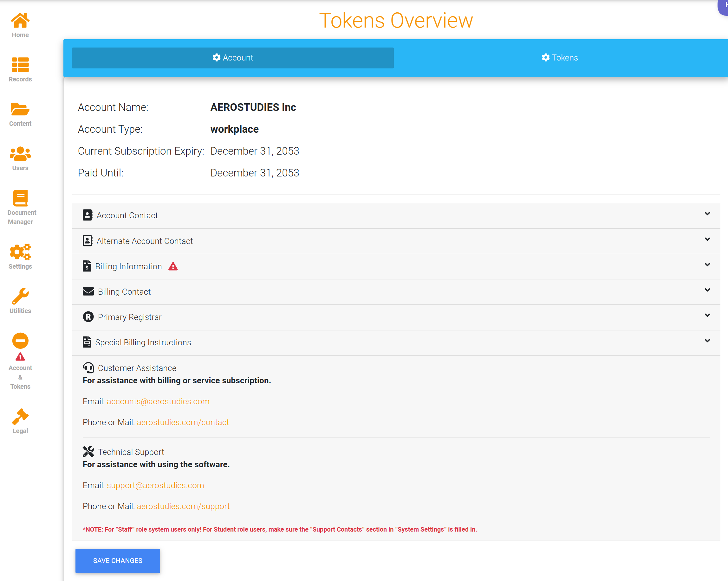The image size is (728, 581).
Task: Open the Document Manager icon
Action: click(20, 198)
